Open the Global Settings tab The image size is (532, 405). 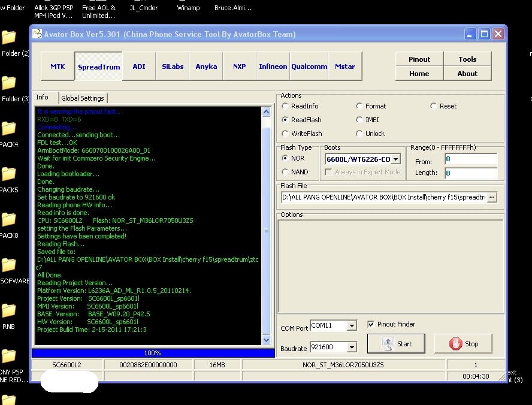pyautogui.click(x=83, y=98)
